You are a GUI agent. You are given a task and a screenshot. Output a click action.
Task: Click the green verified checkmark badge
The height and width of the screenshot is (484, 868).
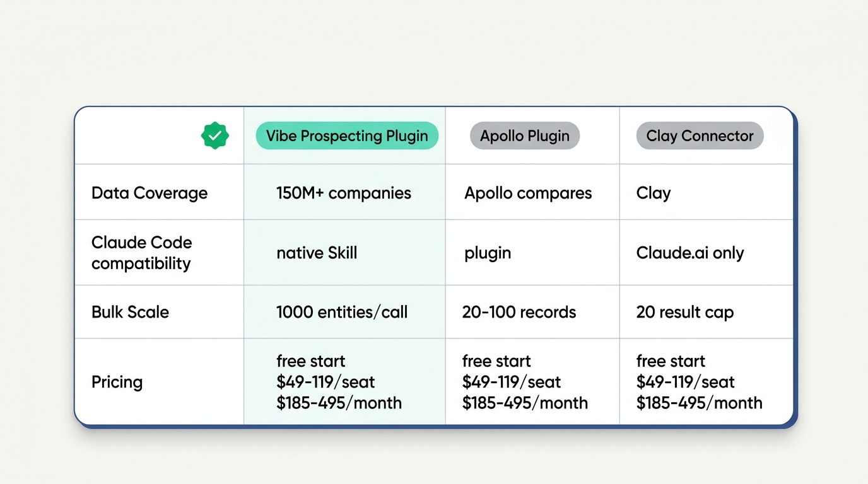tap(215, 135)
